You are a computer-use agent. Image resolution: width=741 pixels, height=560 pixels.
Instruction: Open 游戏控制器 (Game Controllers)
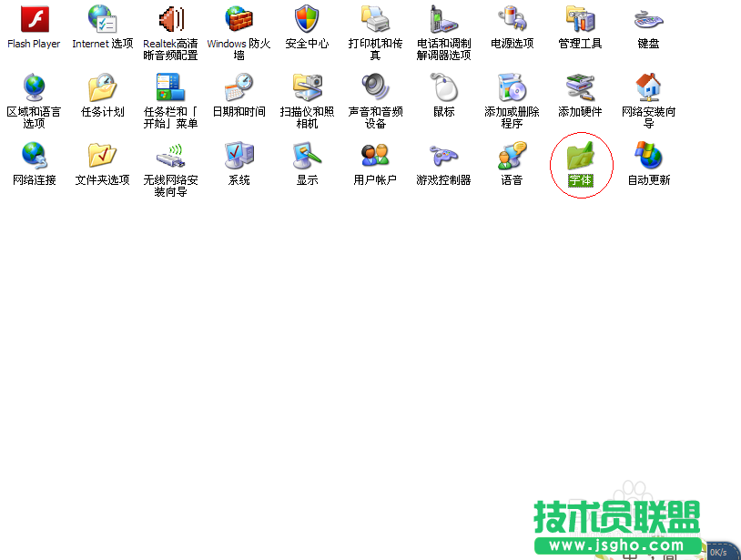[x=442, y=155]
